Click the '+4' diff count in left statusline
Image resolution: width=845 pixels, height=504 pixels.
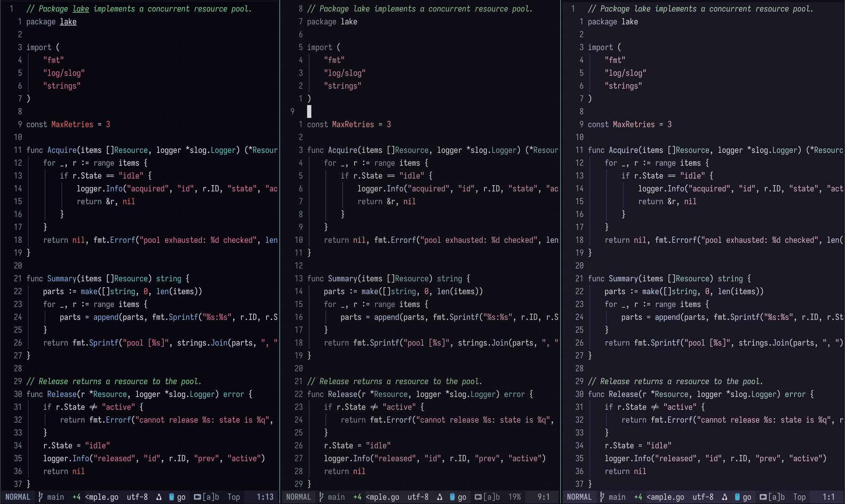pos(76,497)
